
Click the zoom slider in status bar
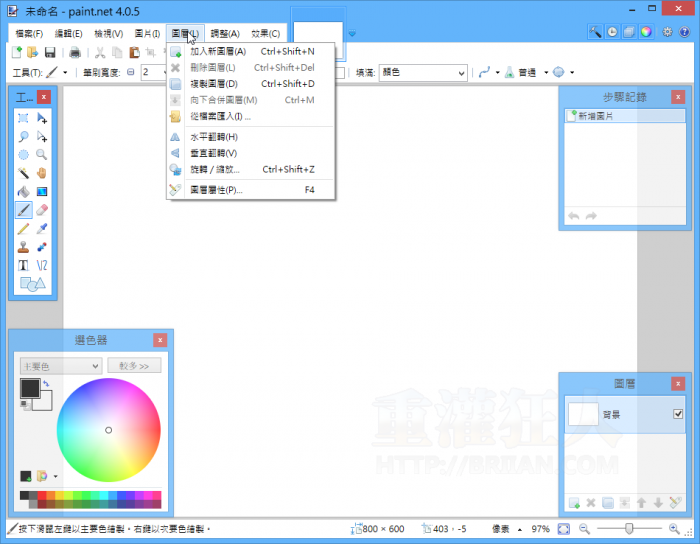[628, 528]
